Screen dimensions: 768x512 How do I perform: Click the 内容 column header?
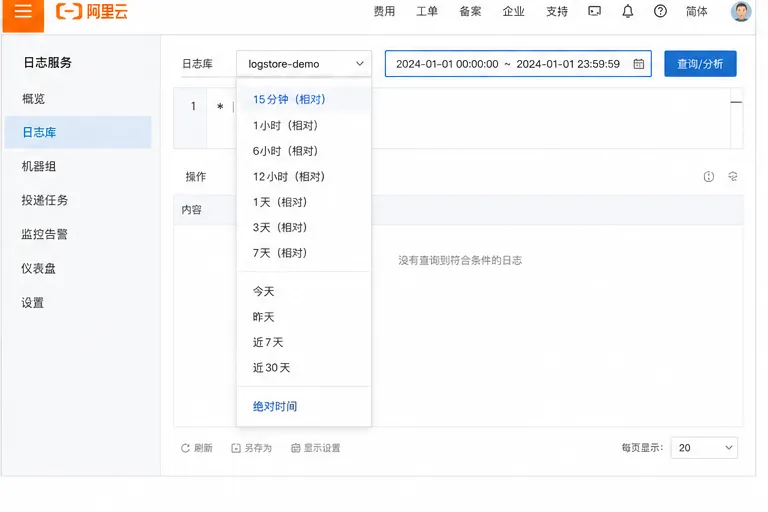(x=192, y=210)
